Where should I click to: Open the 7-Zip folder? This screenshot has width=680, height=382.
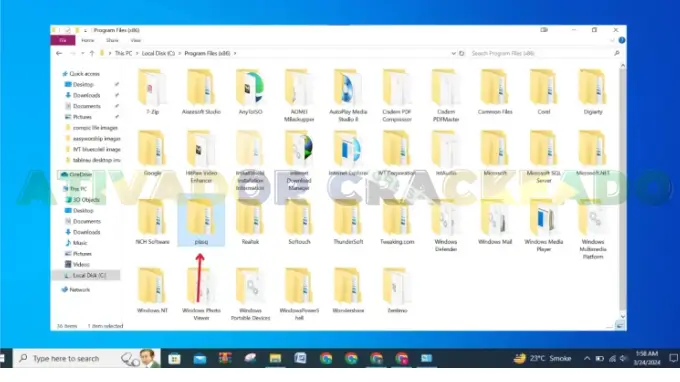(152, 92)
